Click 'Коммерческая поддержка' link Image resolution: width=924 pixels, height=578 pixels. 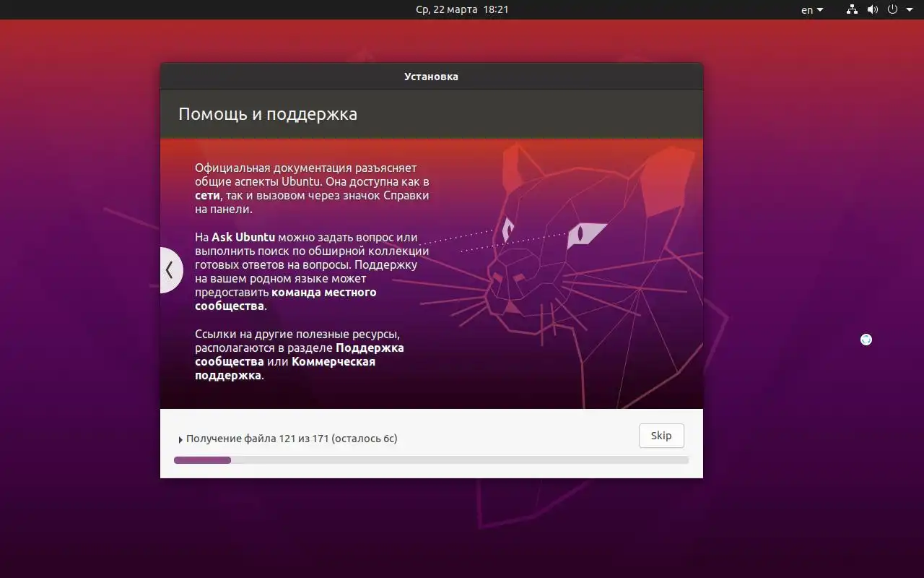(285, 368)
